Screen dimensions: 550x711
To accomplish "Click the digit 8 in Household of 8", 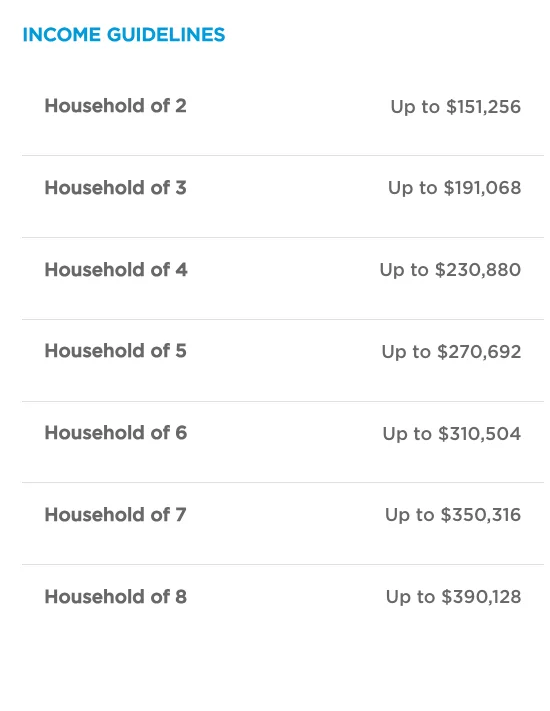I will [x=181, y=597].
